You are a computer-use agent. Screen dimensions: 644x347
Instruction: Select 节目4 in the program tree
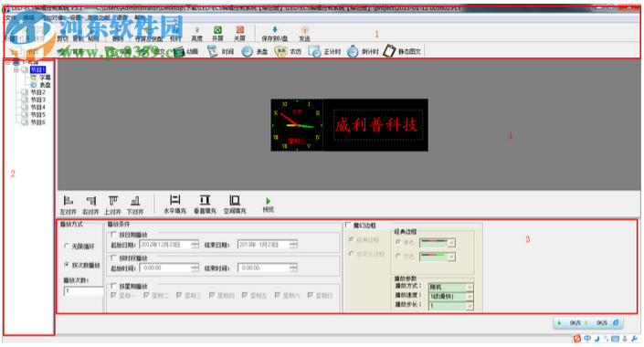[x=37, y=107]
